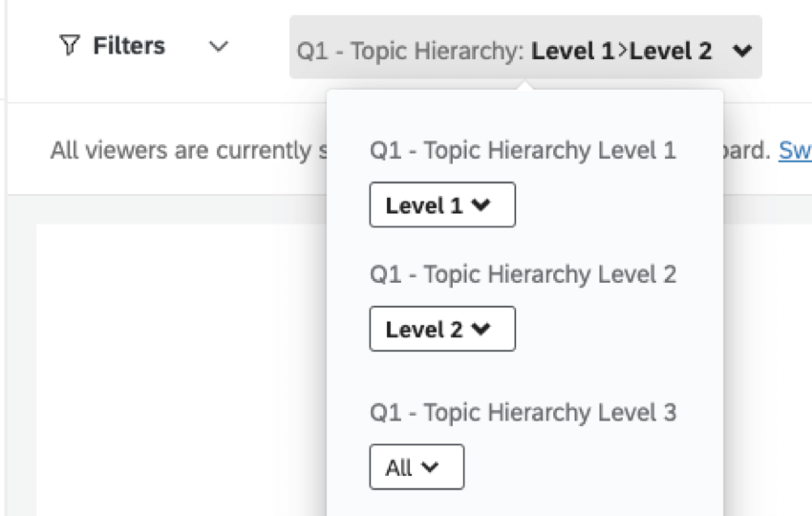
Task: Open the All dropdown under Level 3
Action: point(416,467)
